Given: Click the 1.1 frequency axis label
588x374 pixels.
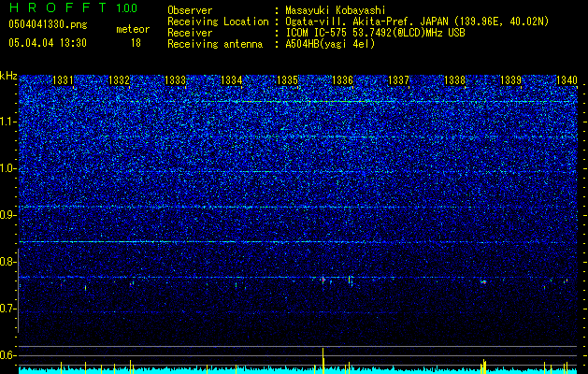Looking at the screenshot, I should coord(7,122).
